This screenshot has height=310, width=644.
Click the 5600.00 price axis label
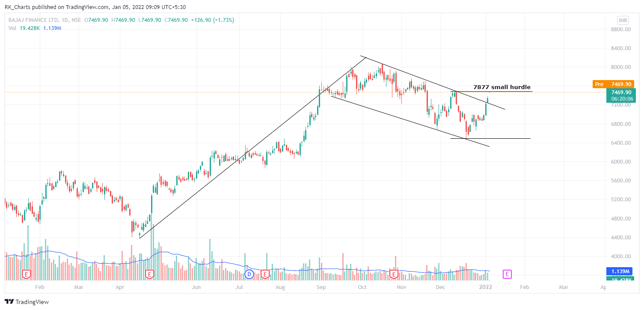tap(621, 181)
